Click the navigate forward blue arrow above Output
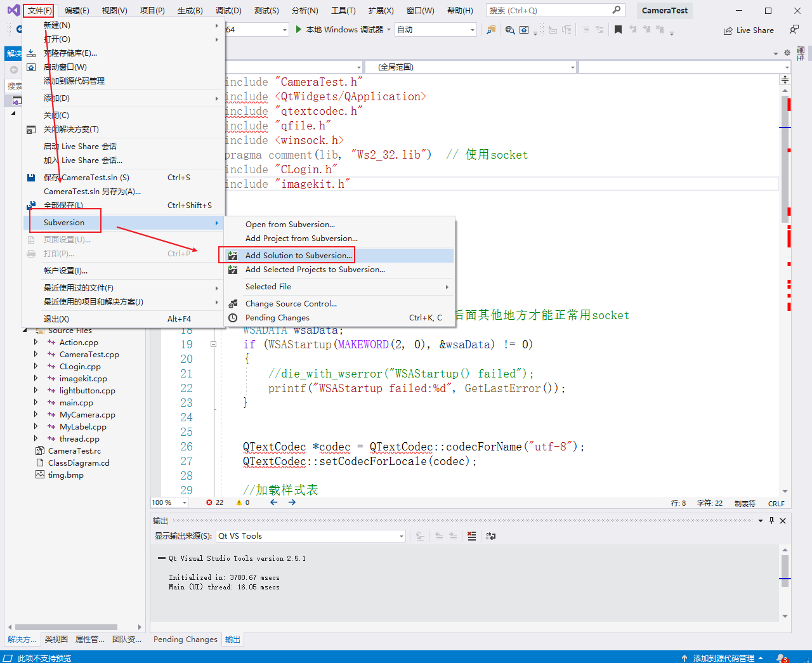Image resolution: width=812 pixels, height=663 pixels. 291,502
